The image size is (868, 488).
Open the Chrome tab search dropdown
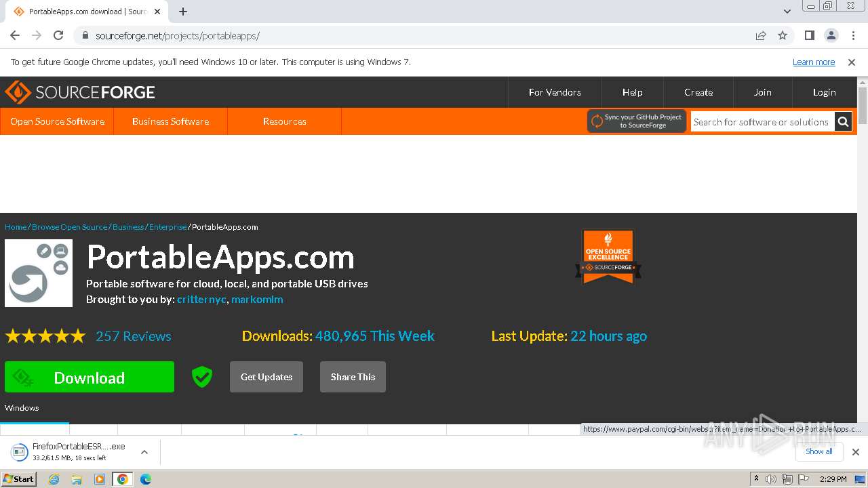point(787,12)
